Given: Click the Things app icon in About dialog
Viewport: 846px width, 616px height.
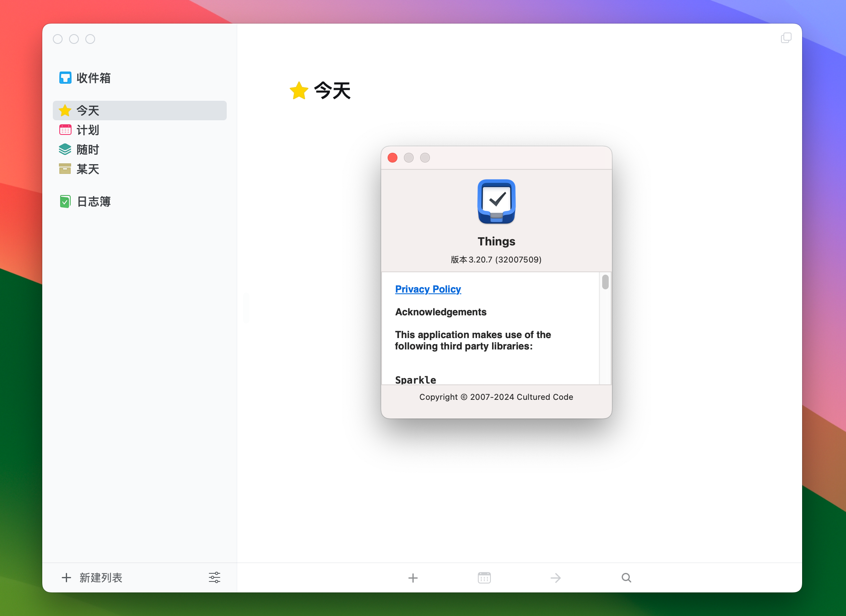Looking at the screenshot, I should [x=497, y=202].
